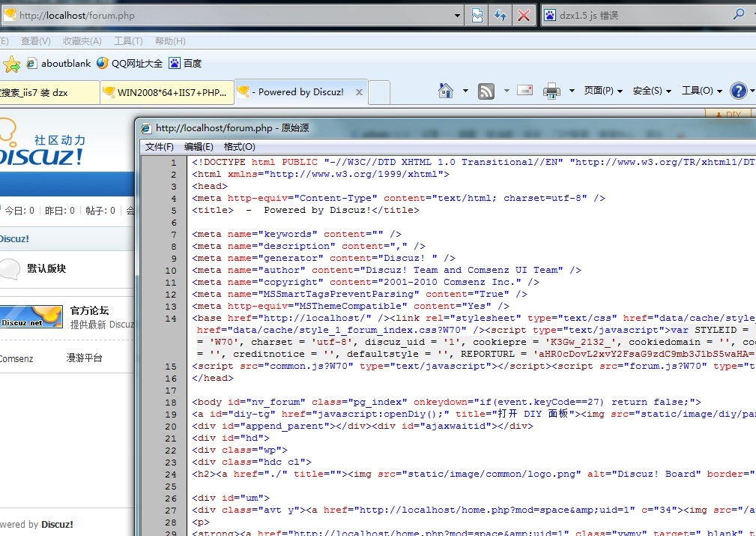Click the refresh arrows icon

pyautogui.click(x=500, y=16)
